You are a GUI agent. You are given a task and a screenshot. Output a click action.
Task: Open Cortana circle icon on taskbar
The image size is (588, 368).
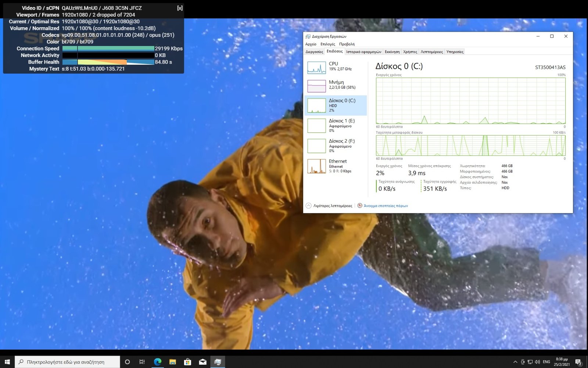tap(127, 362)
